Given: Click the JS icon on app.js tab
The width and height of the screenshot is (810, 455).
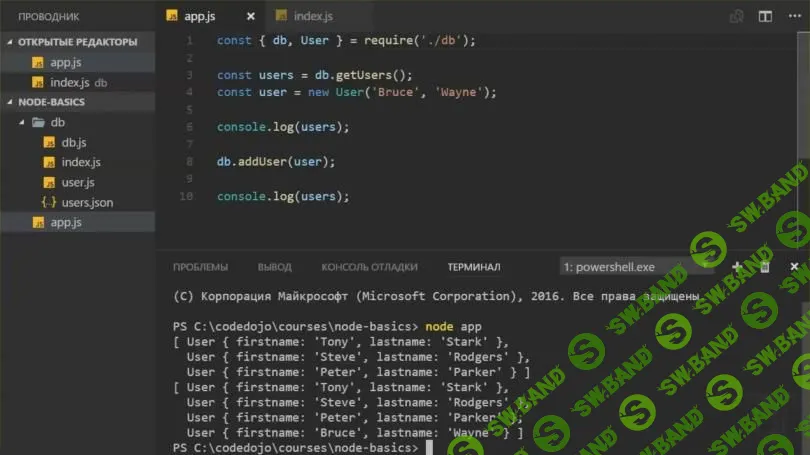Looking at the screenshot, I should (x=172, y=16).
